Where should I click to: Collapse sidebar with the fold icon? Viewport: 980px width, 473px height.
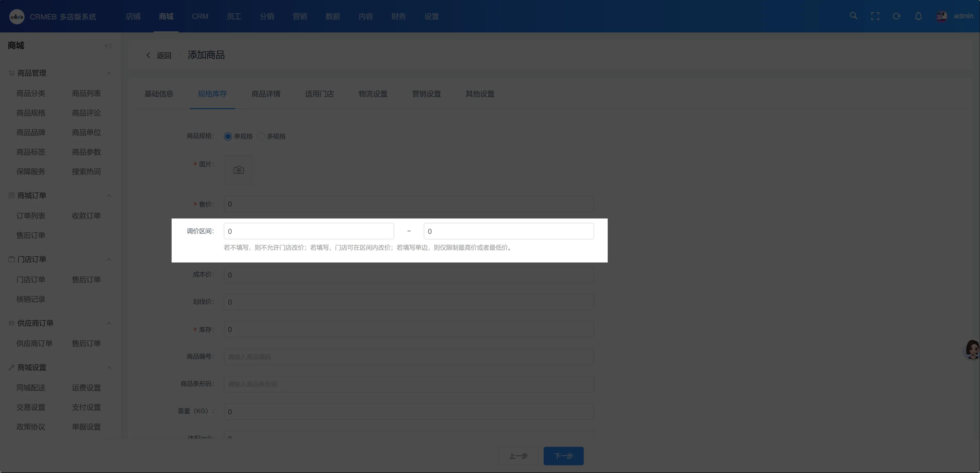108,46
